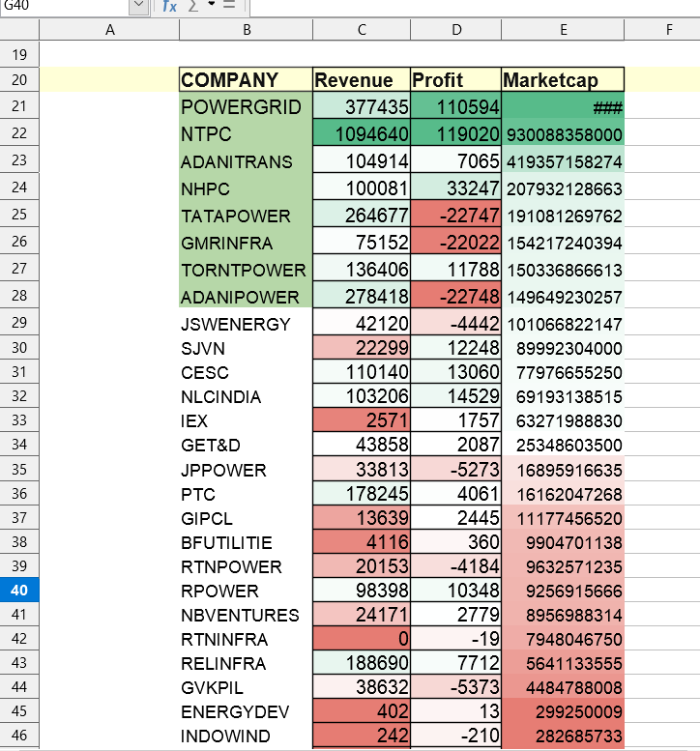This screenshot has height=751, width=700.
Task: Click the Formula equals icon
Action: pyautogui.click(x=229, y=5)
